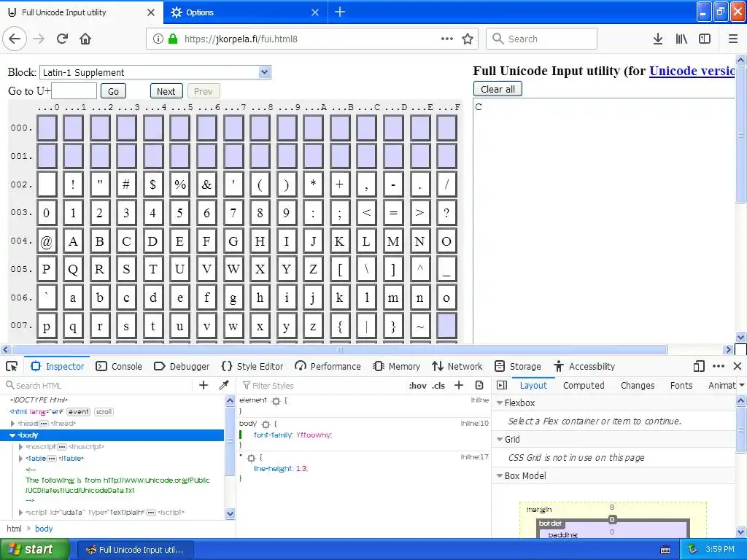Screen dimensions: 747x560
Task: Click the Start button on taskbar
Action: [34, 549]
